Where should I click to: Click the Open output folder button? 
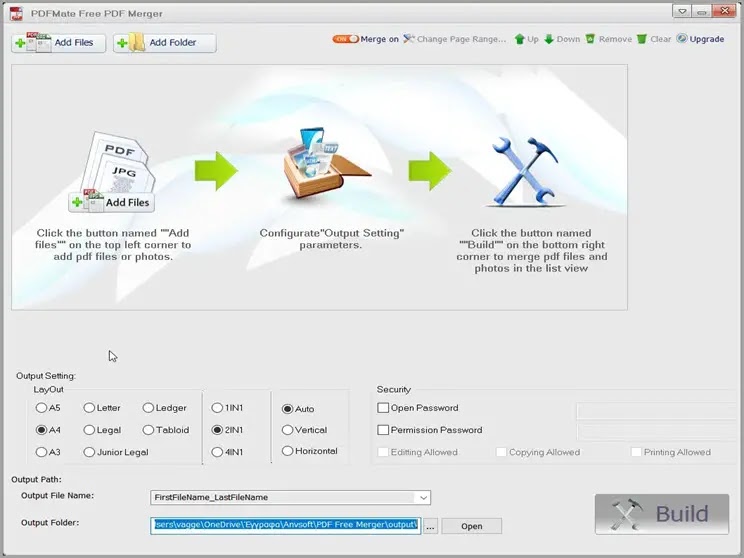tap(472, 526)
